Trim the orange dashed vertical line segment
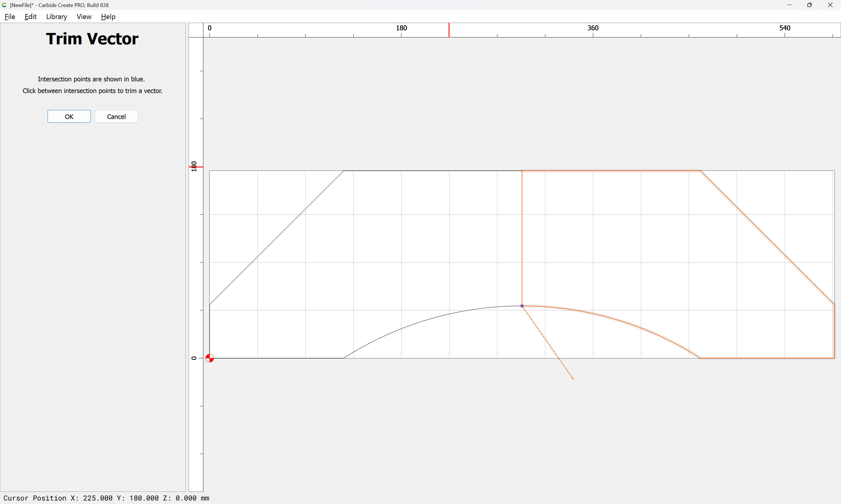 (x=522, y=238)
